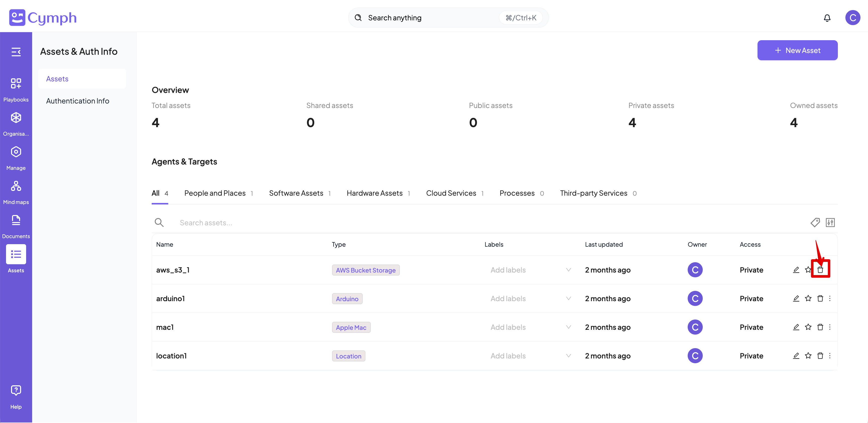Open table column settings icon
868x423 pixels.
(x=830, y=223)
